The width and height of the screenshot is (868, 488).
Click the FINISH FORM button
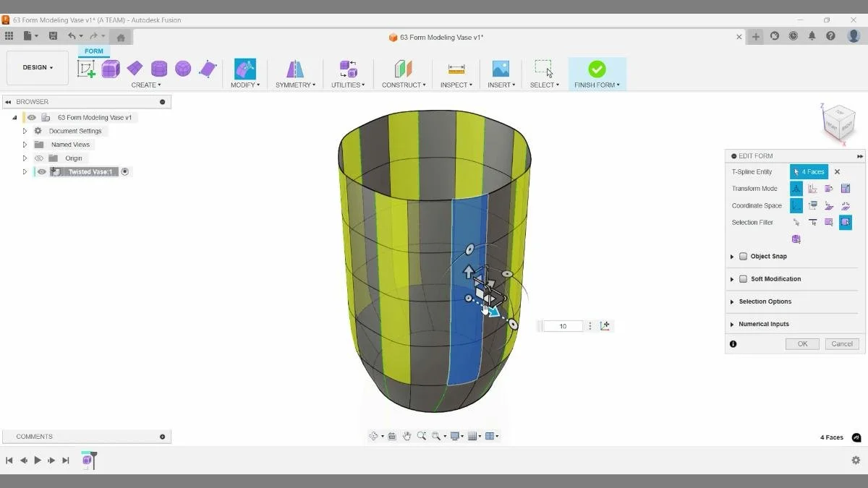click(x=596, y=72)
